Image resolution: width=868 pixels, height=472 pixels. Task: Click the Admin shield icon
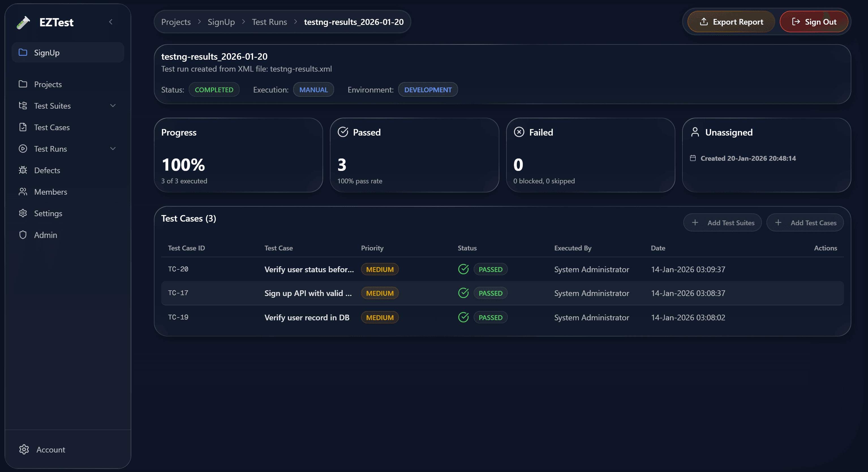(x=23, y=235)
